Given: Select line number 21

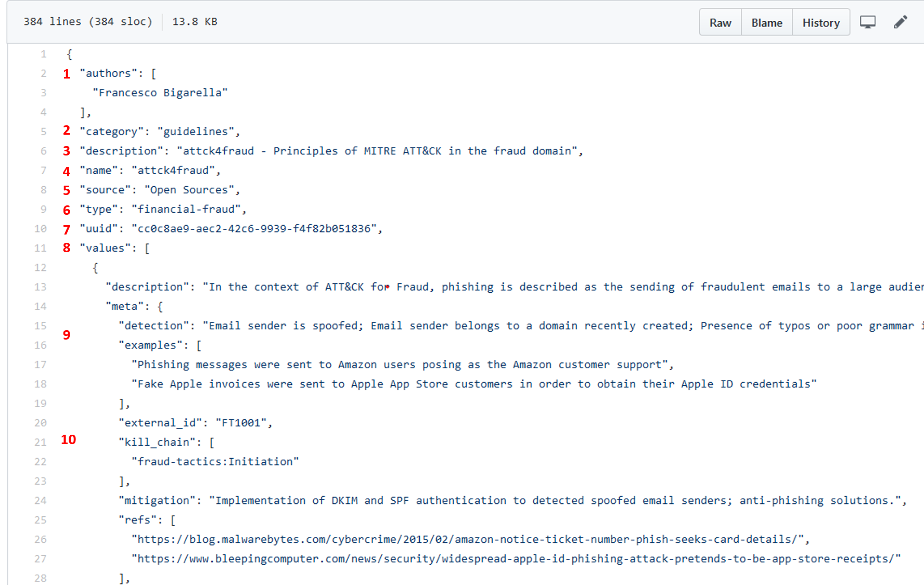Looking at the screenshot, I should coord(41,443).
